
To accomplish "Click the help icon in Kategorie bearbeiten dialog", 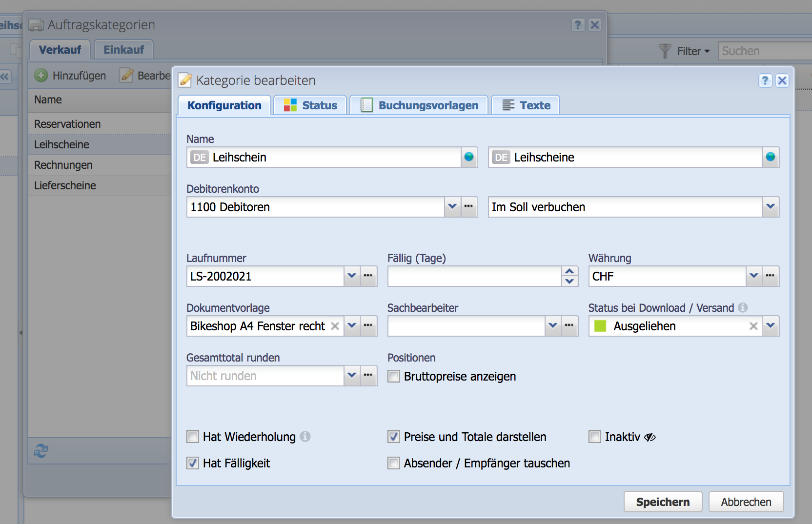I will click(765, 81).
